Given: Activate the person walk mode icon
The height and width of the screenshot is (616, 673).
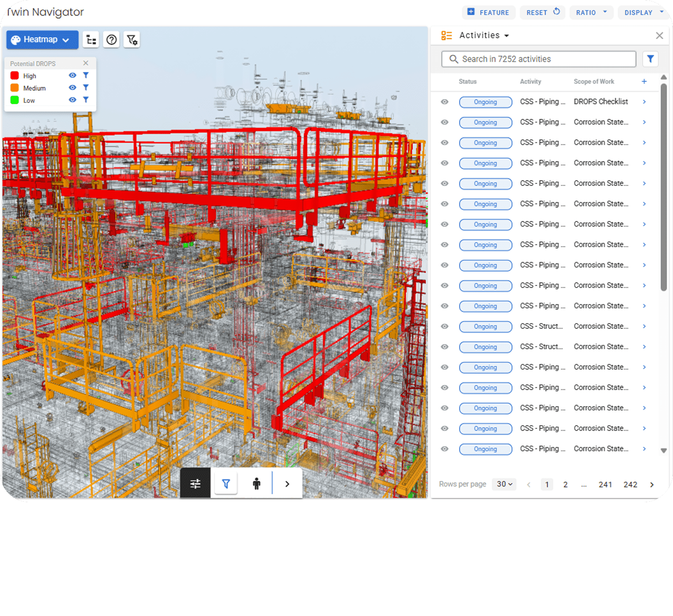Looking at the screenshot, I should [x=257, y=484].
